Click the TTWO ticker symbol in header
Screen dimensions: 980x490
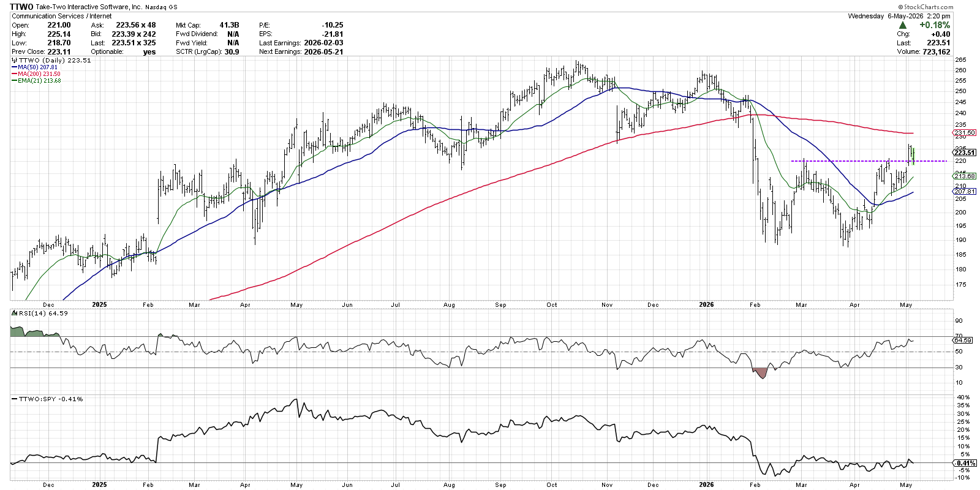point(22,7)
